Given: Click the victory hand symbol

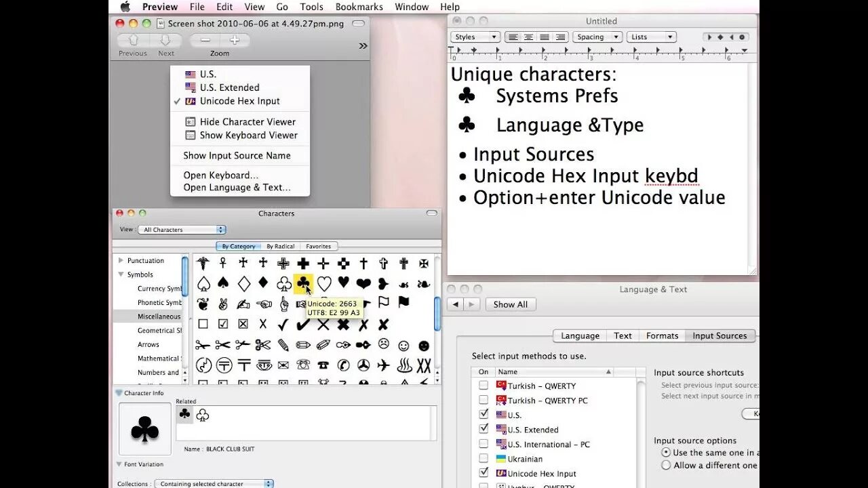Looking at the screenshot, I should [x=223, y=305].
